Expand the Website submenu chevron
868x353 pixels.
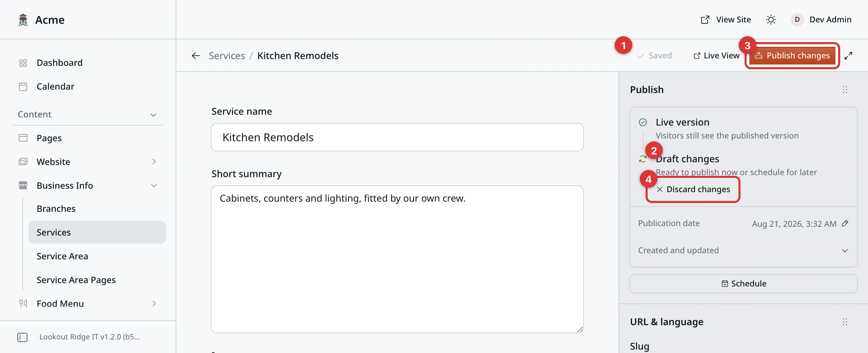tap(154, 162)
